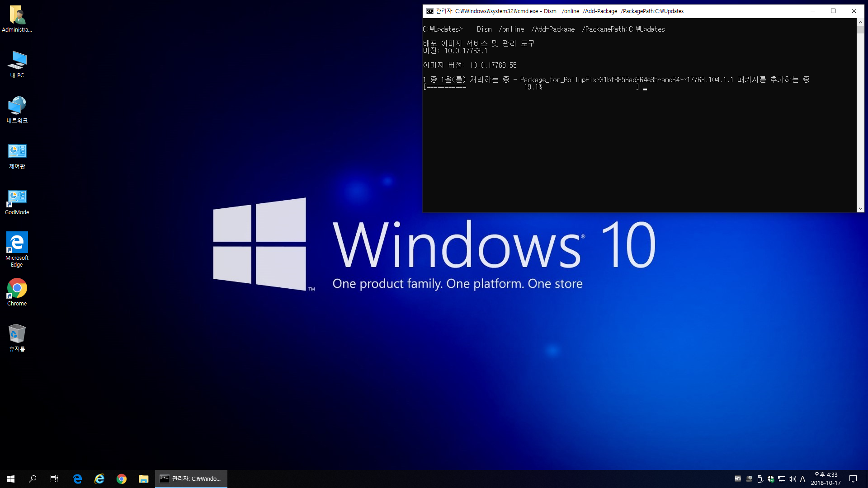Image resolution: width=868 pixels, height=488 pixels.
Task: Open the Windows Start menu
Action: [x=11, y=479]
